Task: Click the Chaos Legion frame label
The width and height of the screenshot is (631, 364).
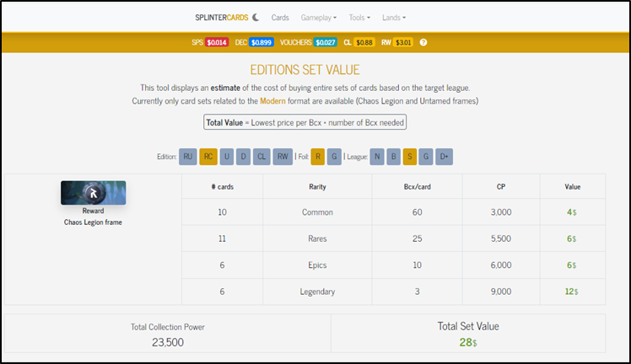Action: pyautogui.click(x=93, y=222)
